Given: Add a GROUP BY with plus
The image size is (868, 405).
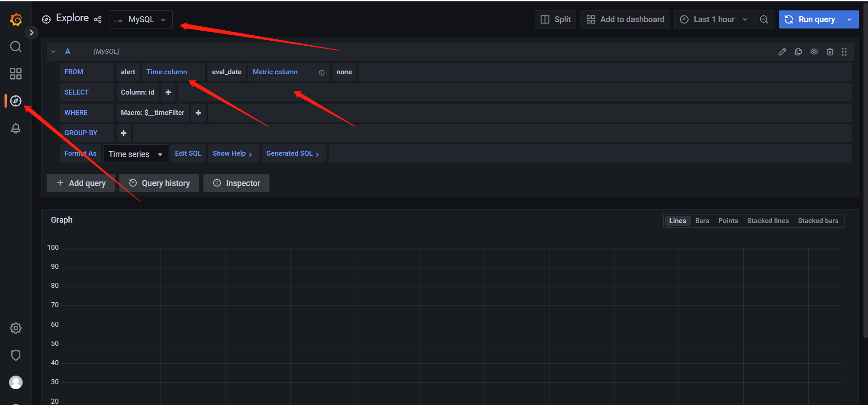Looking at the screenshot, I should pyautogui.click(x=123, y=133).
